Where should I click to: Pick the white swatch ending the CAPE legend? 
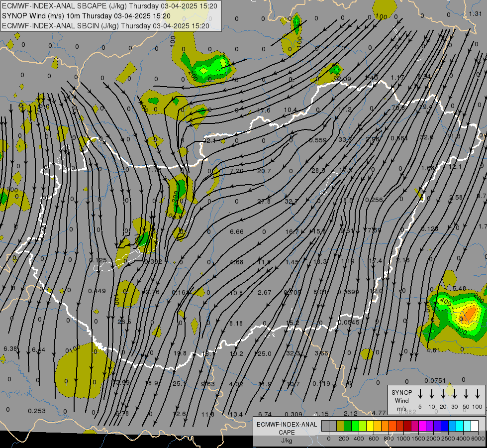(474, 426)
